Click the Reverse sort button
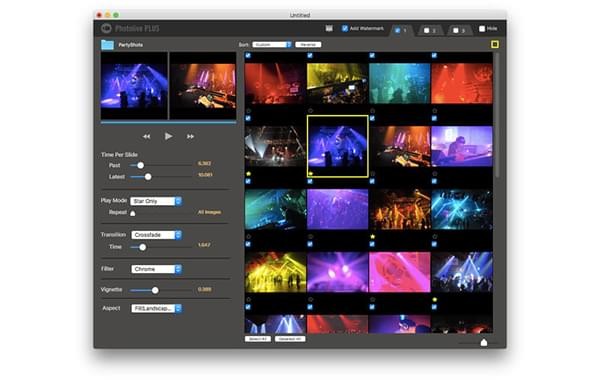 coord(308,45)
